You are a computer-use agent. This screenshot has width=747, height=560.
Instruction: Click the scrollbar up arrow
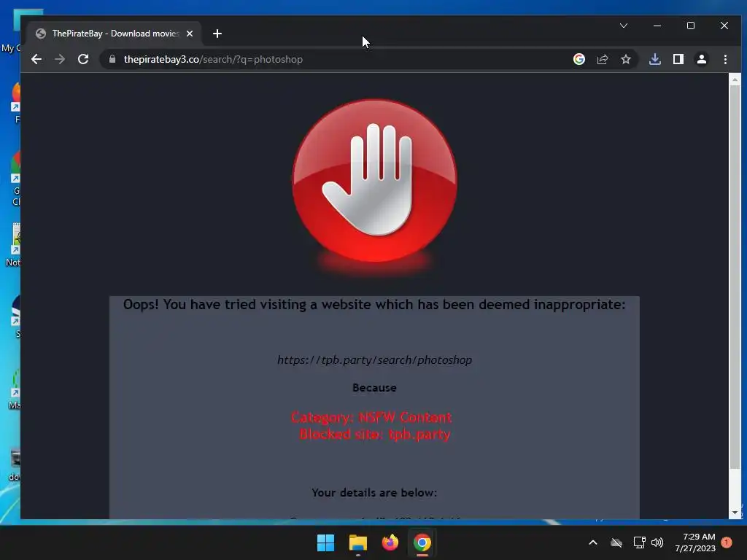735,79
